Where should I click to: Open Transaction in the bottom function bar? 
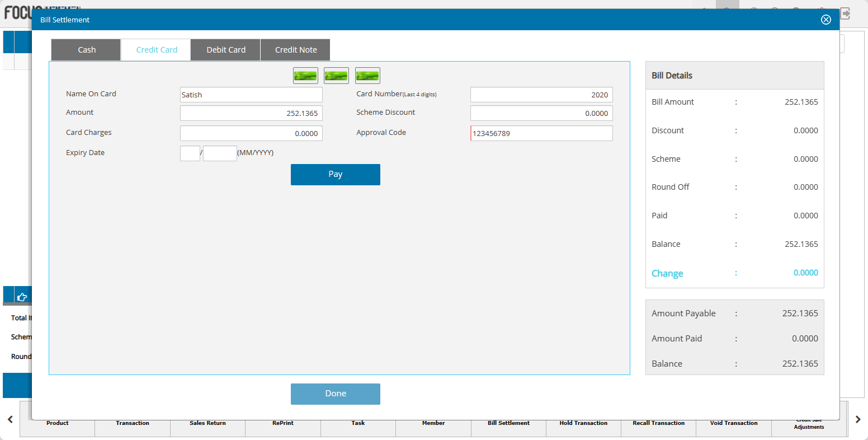(133, 423)
